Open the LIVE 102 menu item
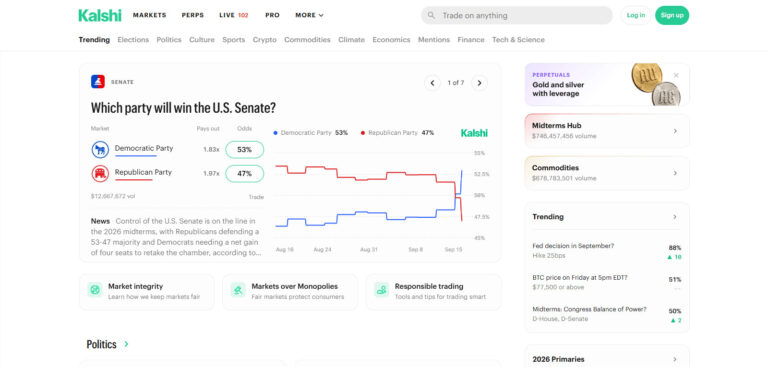 pos(234,15)
